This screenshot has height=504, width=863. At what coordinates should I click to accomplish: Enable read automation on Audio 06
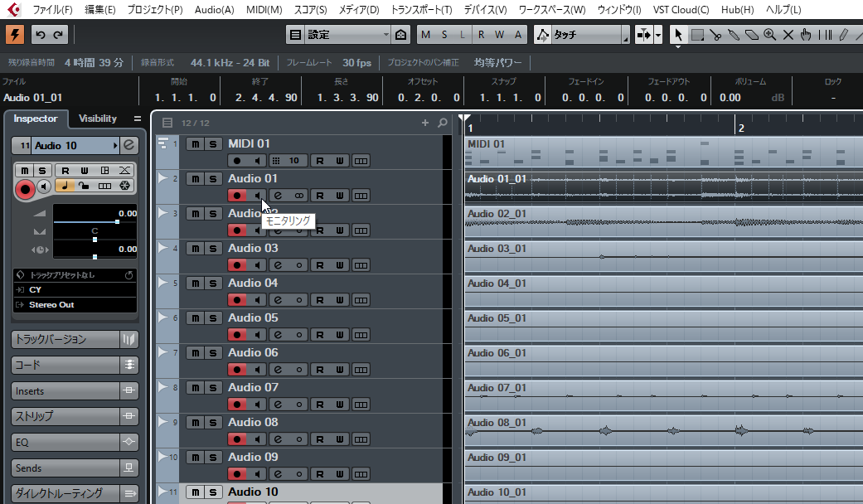[320, 370]
